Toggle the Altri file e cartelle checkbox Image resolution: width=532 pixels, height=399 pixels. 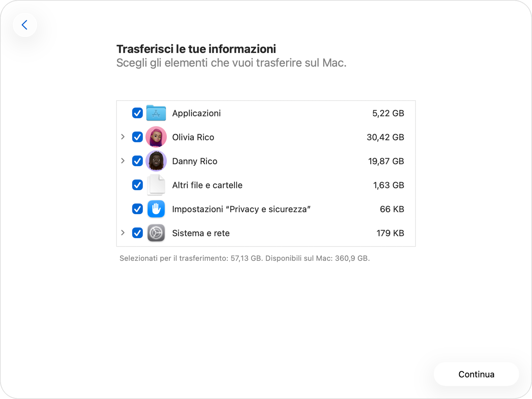click(137, 185)
